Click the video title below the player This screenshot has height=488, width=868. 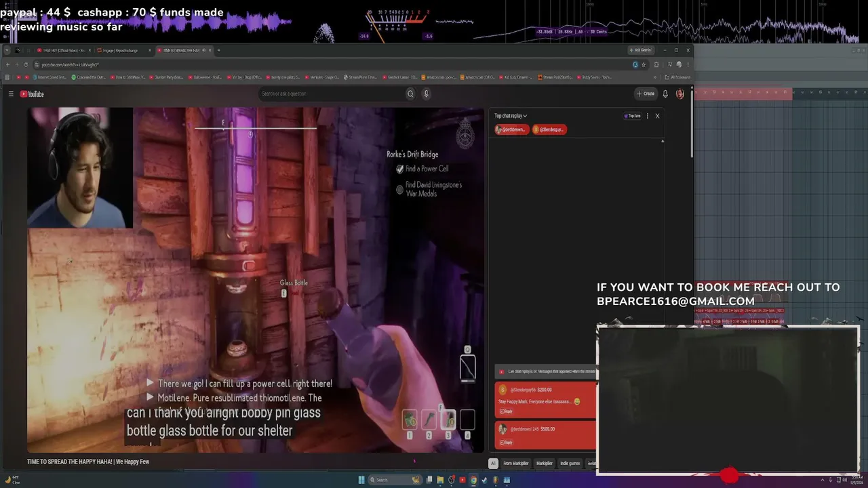click(88, 462)
